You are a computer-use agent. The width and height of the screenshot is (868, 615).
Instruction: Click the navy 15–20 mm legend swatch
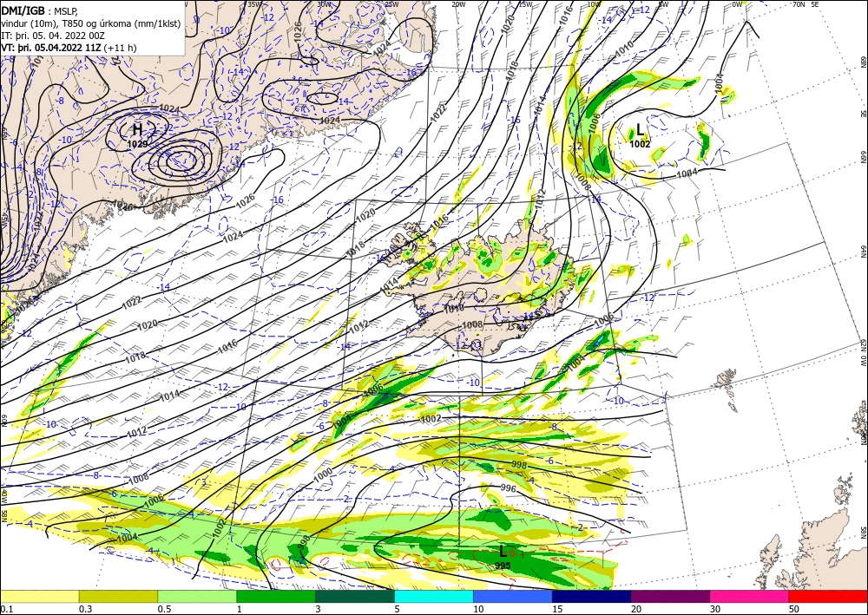592,596
